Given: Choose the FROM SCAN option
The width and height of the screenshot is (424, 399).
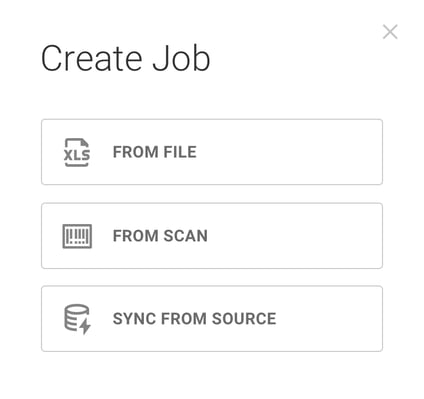Looking at the screenshot, I should [x=212, y=236].
